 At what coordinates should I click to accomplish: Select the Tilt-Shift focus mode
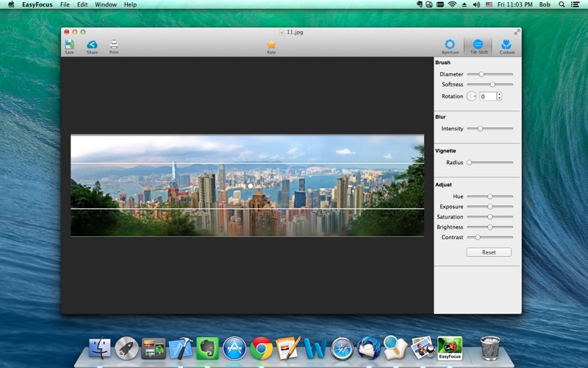click(479, 46)
